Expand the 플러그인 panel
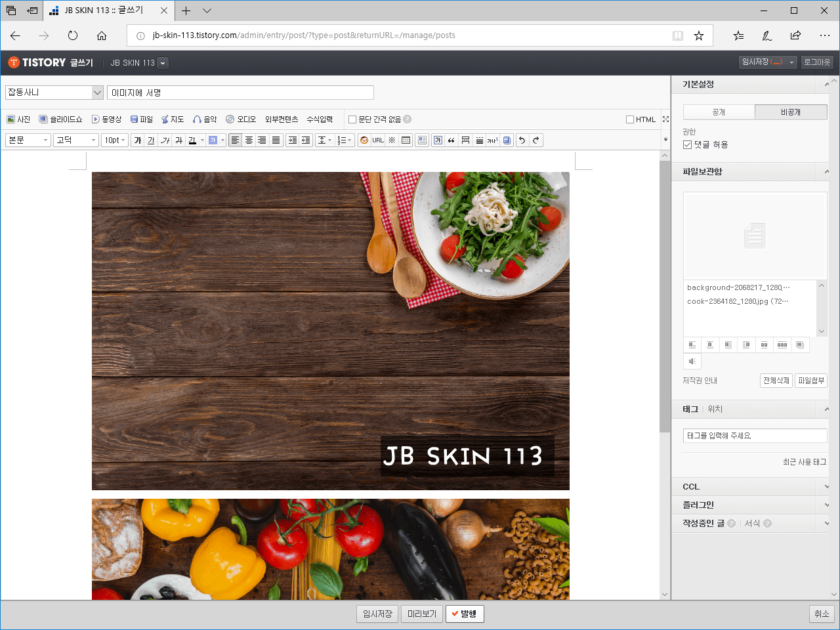 coord(826,505)
